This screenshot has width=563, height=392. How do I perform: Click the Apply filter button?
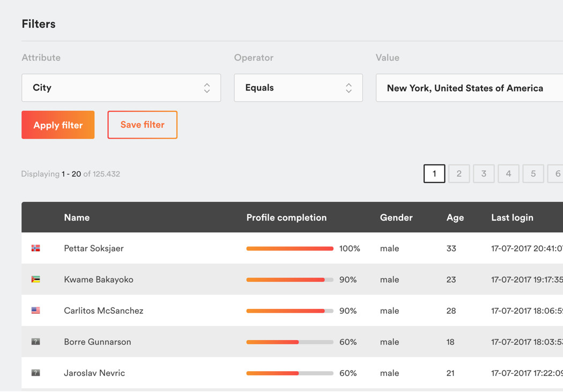(58, 125)
